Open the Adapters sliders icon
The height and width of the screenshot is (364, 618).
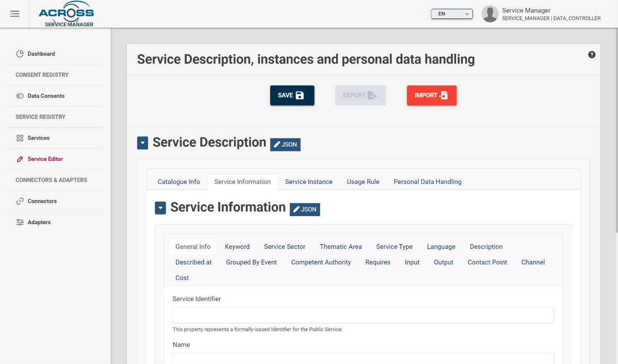tap(20, 222)
